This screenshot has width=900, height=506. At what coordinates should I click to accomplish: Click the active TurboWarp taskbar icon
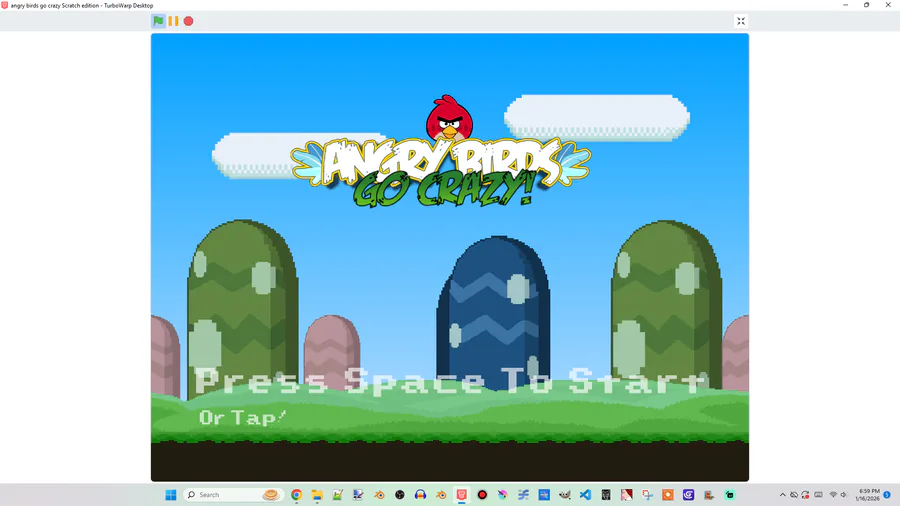461,495
